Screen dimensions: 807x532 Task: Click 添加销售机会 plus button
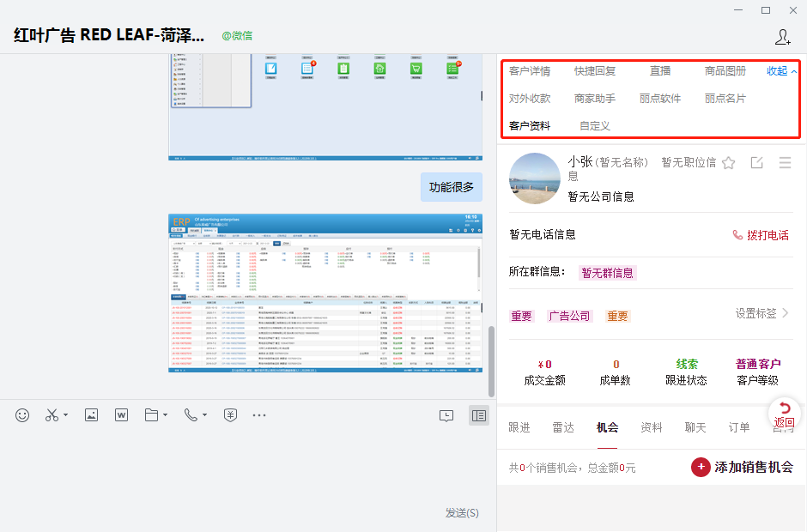[742, 467]
